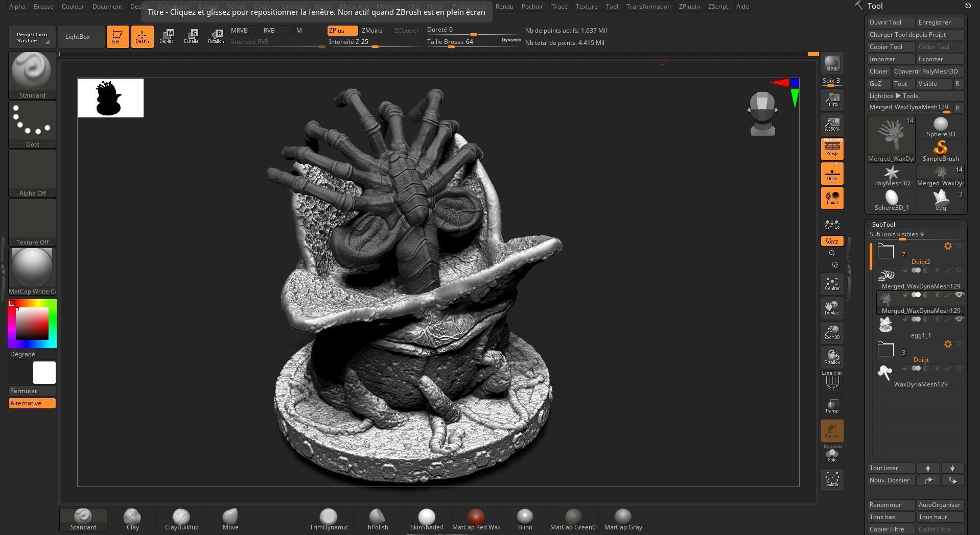Click Projection Master button
This screenshot has width=980, height=535.
tap(32, 37)
